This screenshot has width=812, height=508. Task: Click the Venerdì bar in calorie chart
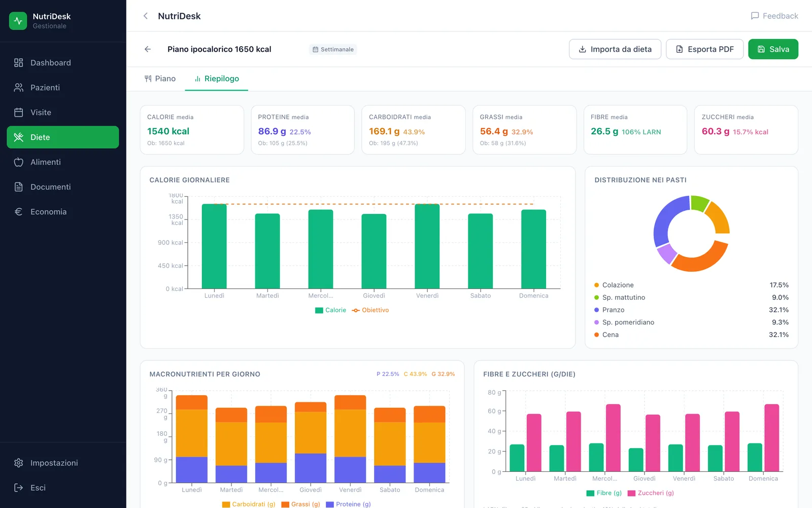(427, 246)
